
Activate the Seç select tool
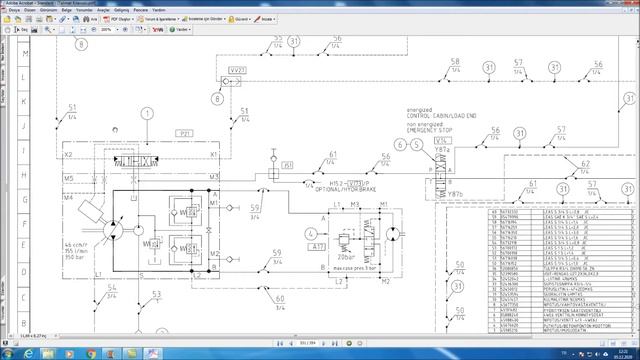coord(21,30)
